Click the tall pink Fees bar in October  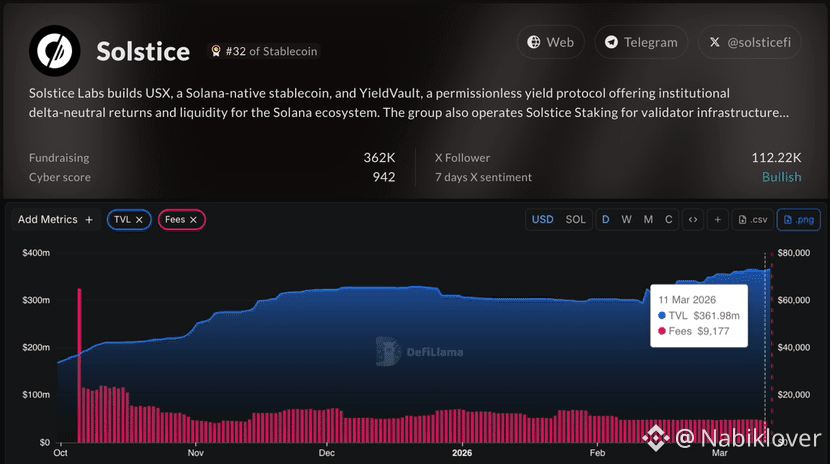point(79,365)
